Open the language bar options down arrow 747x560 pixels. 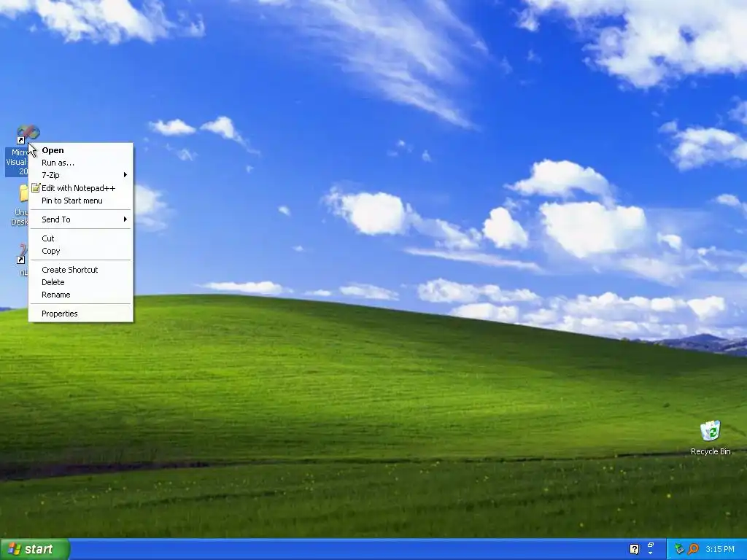tap(651, 553)
